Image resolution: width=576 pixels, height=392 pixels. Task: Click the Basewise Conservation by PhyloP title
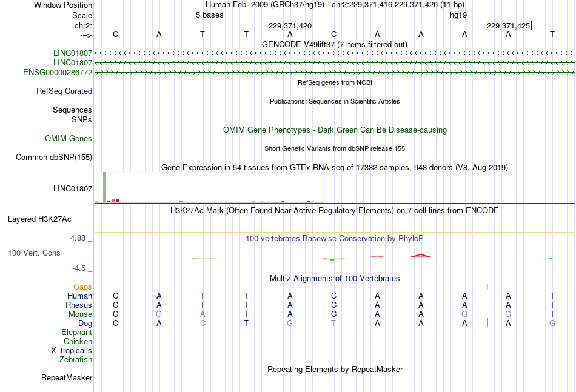click(x=335, y=239)
